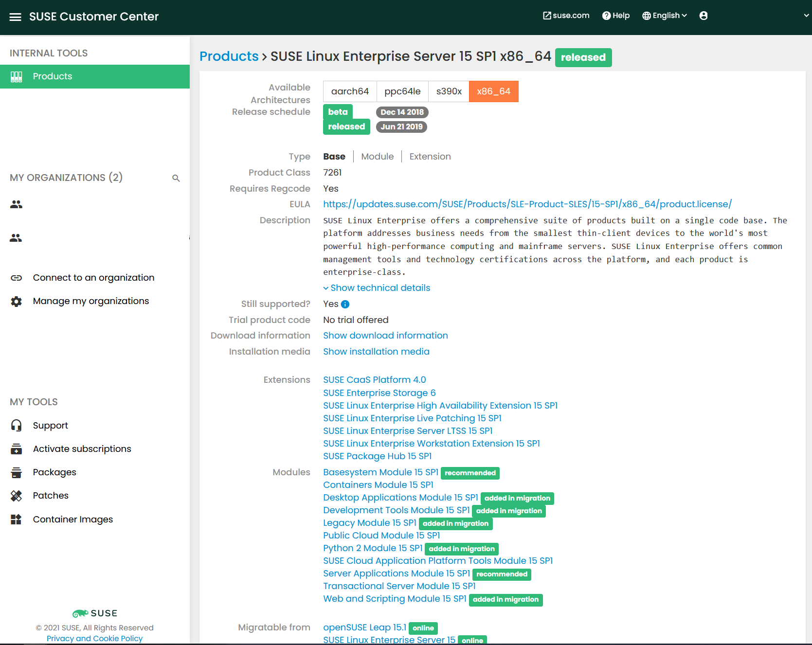The height and width of the screenshot is (645, 812).
Task: Open Activate subscriptions in My Tools
Action: pos(82,449)
